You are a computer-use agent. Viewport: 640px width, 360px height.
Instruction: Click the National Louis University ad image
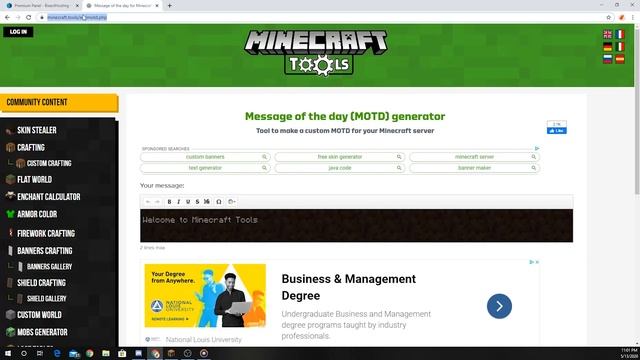[x=205, y=296]
